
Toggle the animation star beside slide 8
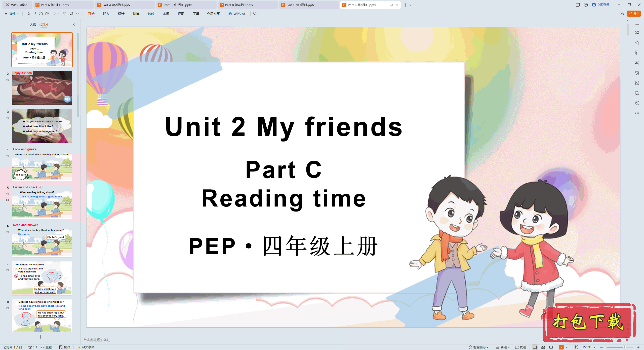tap(8, 308)
